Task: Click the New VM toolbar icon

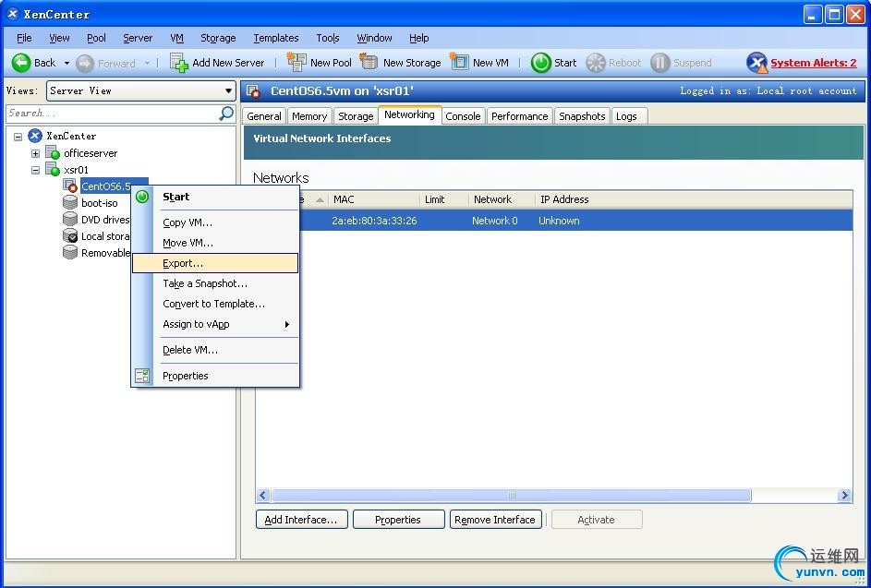Action: 459,63
